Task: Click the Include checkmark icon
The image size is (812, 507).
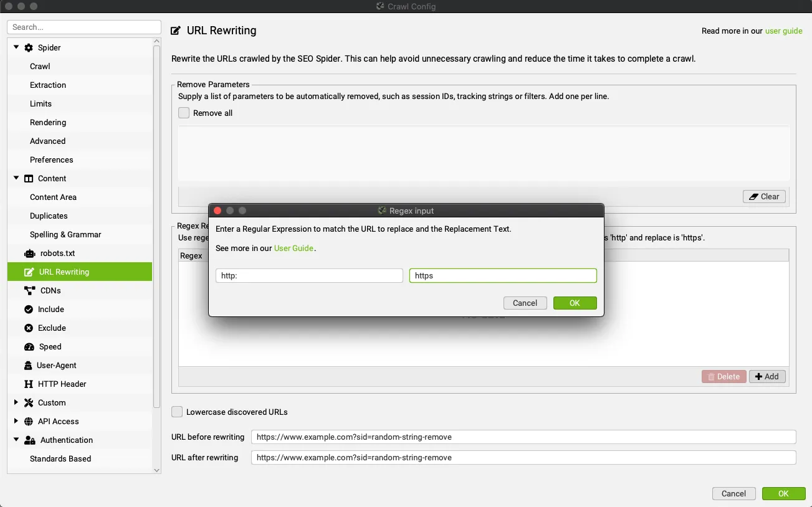Action: [29, 310]
